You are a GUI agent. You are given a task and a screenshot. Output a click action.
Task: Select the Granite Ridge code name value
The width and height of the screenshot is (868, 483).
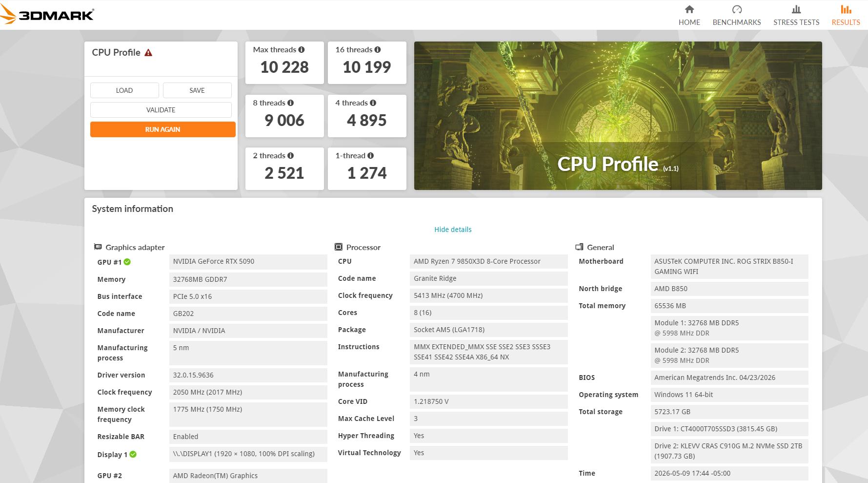point(489,278)
